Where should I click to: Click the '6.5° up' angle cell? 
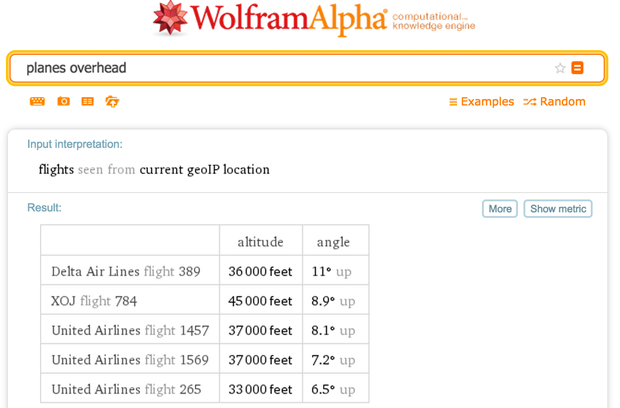(335, 388)
